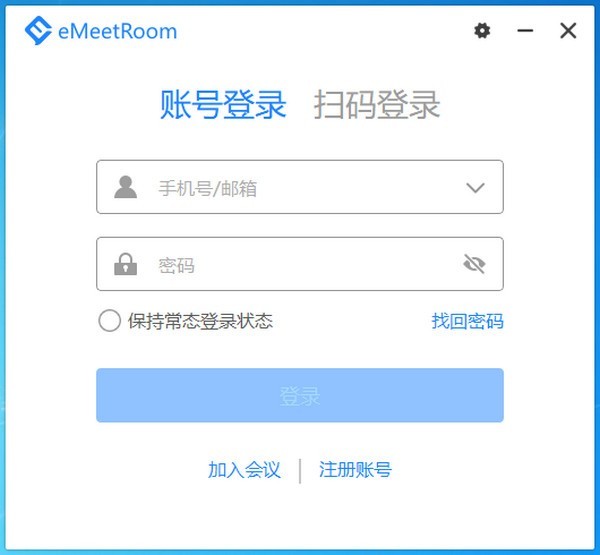
Task: Click the 保持常态登录状态 label text
Action: [x=200, y=321]
